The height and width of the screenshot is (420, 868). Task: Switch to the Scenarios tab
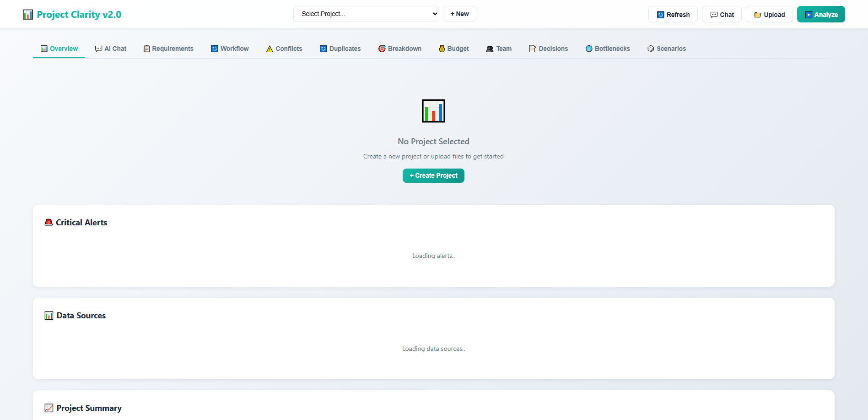(666, 49)
